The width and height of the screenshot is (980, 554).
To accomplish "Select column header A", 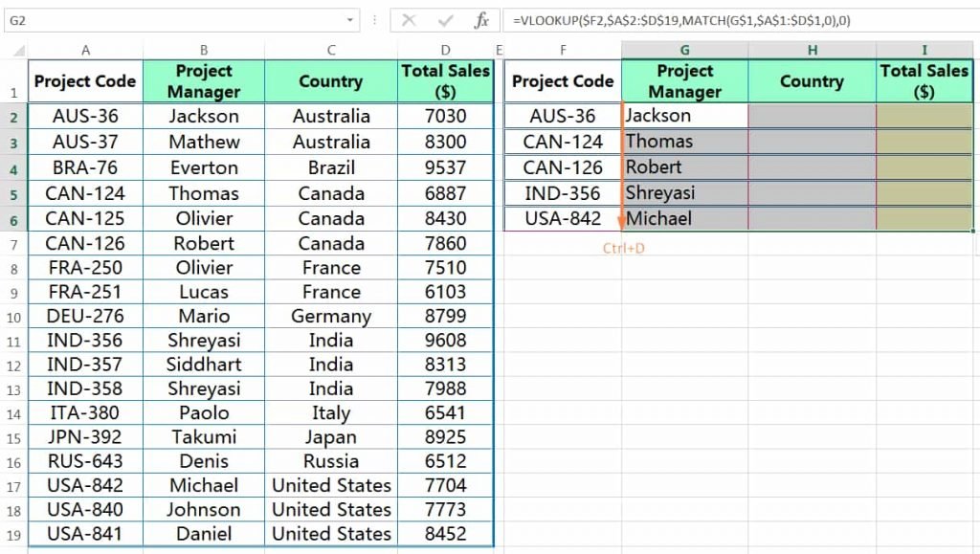I will (85, 49).
